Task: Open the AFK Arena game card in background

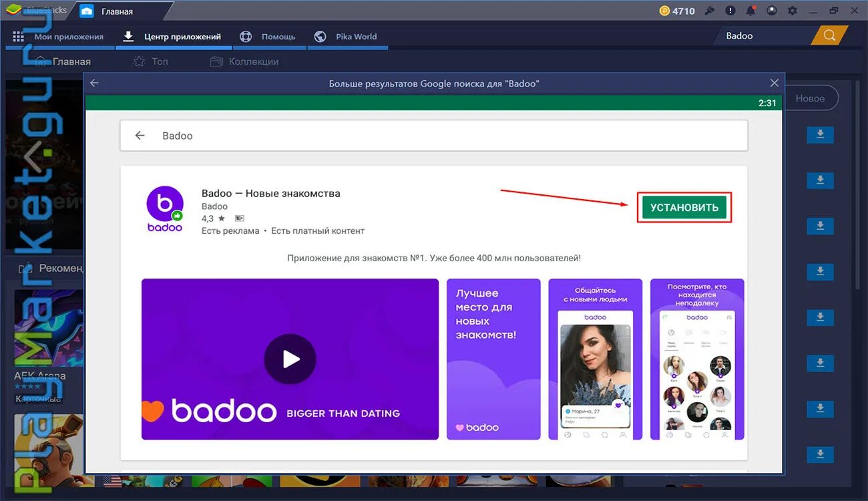Action: click(49, 347)
